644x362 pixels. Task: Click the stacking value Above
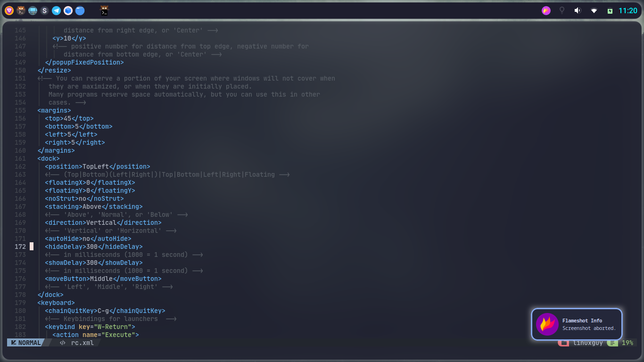point(92,207)
